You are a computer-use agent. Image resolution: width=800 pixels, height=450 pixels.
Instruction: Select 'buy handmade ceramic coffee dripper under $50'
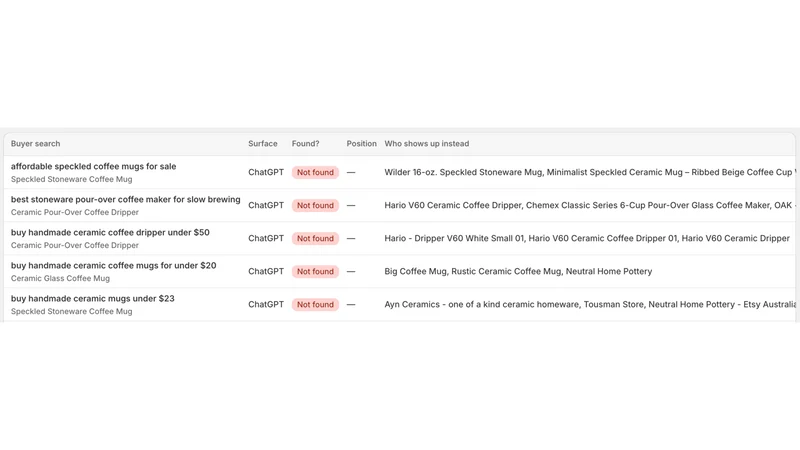(110, 233)
